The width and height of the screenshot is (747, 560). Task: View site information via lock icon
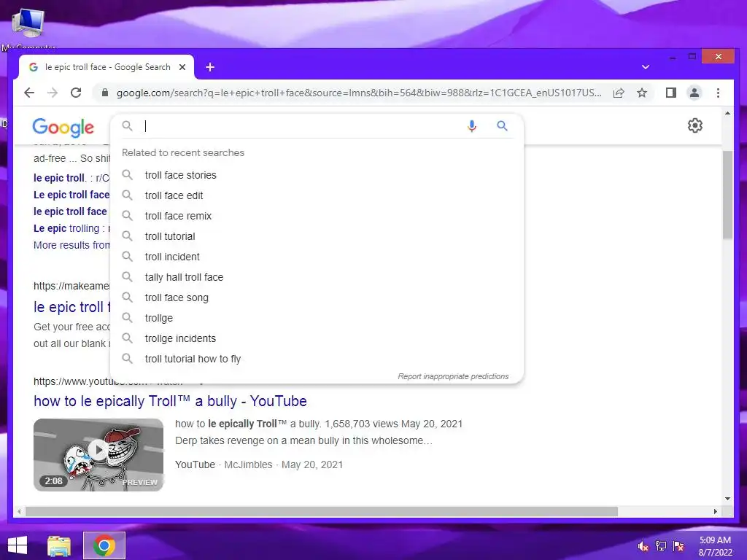[105, 93]
